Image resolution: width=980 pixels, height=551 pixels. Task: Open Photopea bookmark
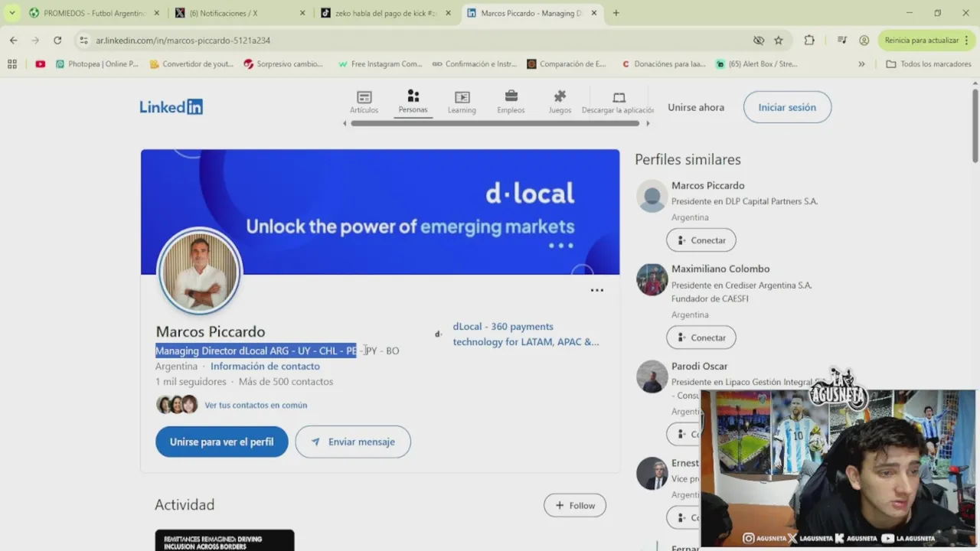tap(97, 64)
